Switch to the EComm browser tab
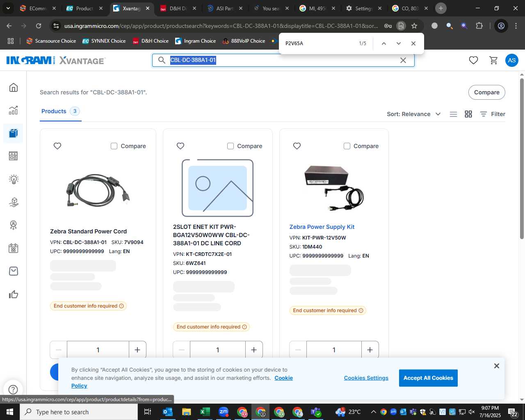Viewport: 525px width, 420px height. 38,8
